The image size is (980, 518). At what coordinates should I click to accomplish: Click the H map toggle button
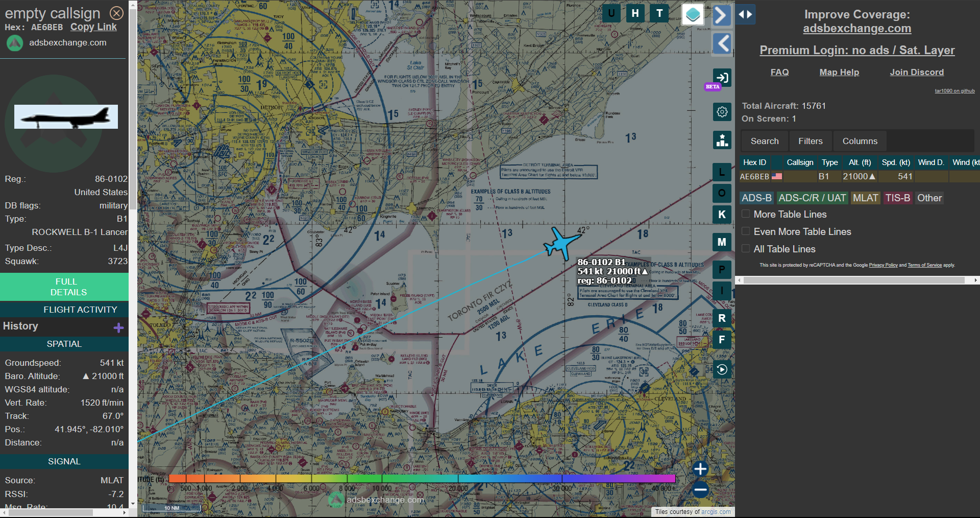pos(635,13)
